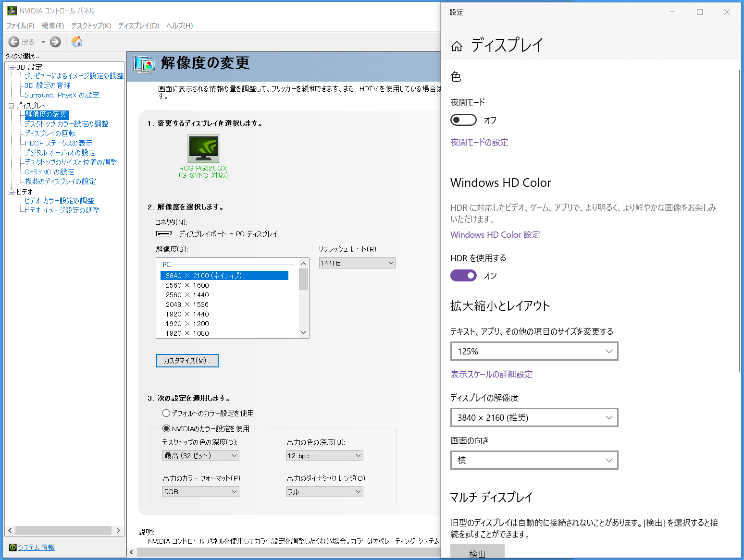
Task: Click home icon in Settings window
Action: coord(457,46)
